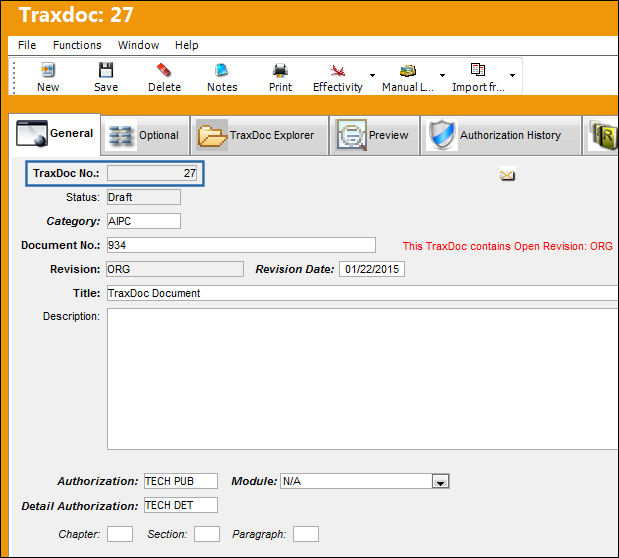The height and width of the screenshot is (558, 619).
Task: Click the Authorization label
Action: point(98,481)
